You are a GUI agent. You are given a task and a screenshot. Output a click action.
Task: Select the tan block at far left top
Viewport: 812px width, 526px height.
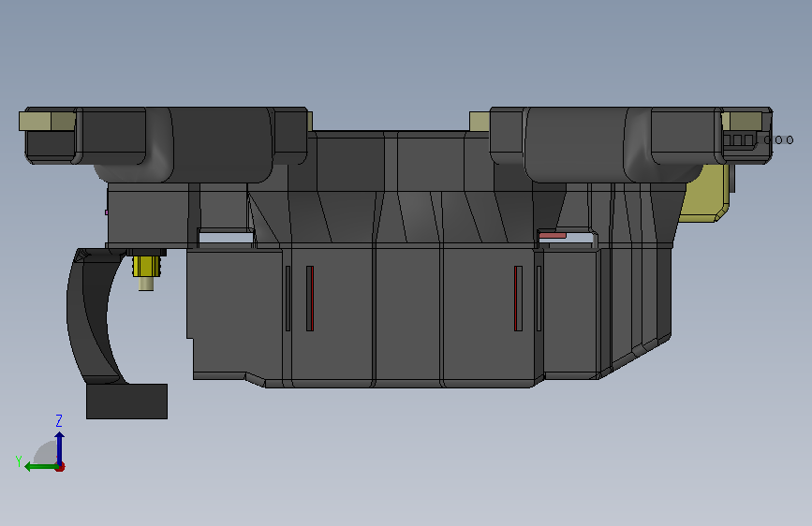pyautogui.click(x=47, y=122)
